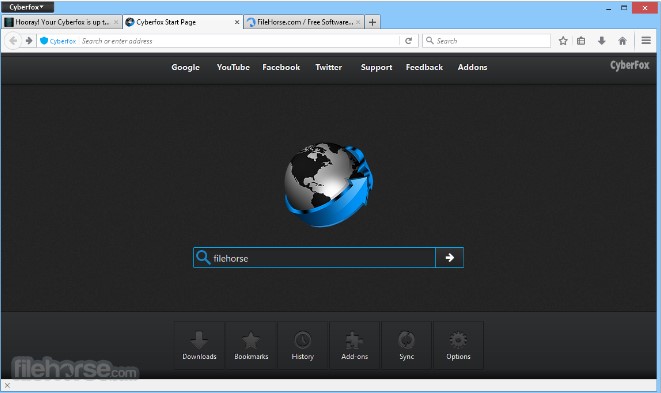This screenshot has width=661, height=393.
Task: Close the Cyberfox Start Page tab
Action: click(x=237, y=22)
